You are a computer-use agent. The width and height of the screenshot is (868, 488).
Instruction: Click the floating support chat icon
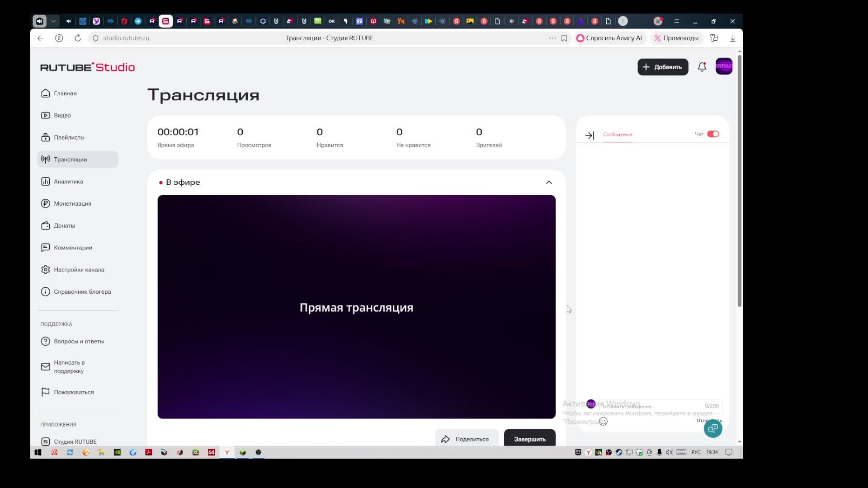[712, 428]
